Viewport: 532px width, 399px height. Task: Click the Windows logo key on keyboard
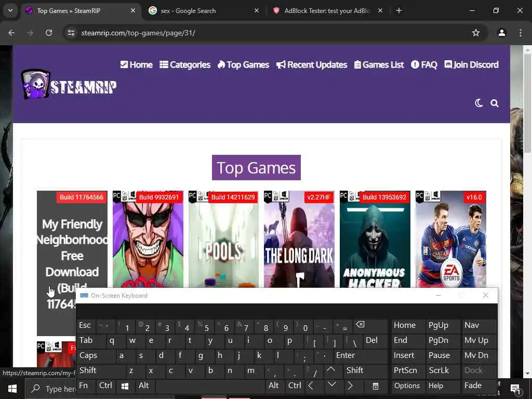coord(125,386)
